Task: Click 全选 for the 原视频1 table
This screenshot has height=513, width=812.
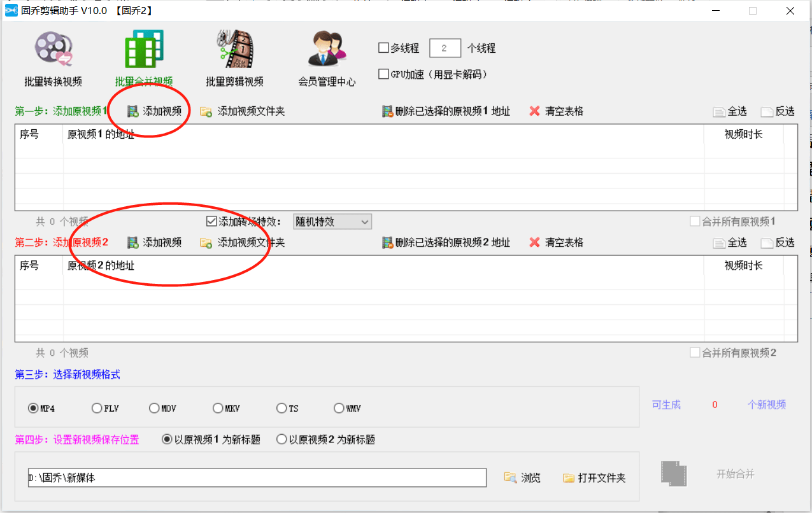Action: coord(730,111)
